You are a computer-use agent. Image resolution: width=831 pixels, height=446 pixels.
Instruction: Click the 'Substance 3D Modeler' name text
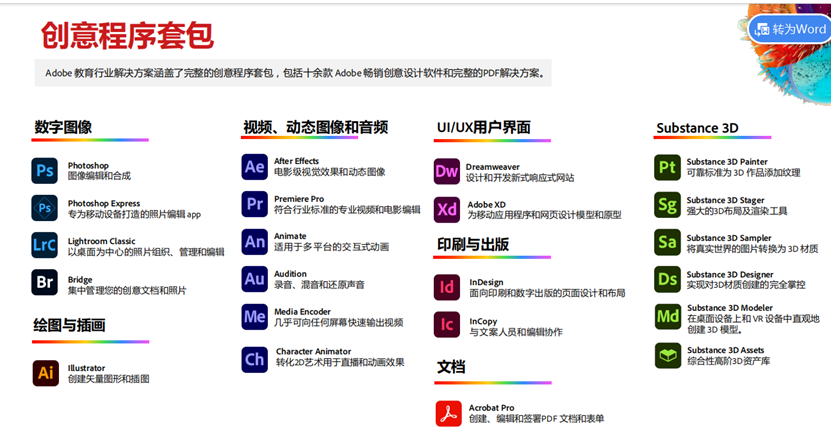pos(730,308)
